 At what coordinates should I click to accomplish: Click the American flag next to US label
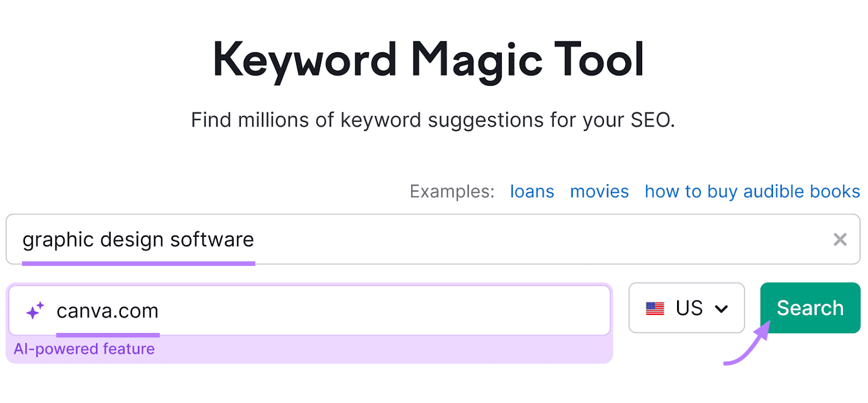click(x=654, y=308)
